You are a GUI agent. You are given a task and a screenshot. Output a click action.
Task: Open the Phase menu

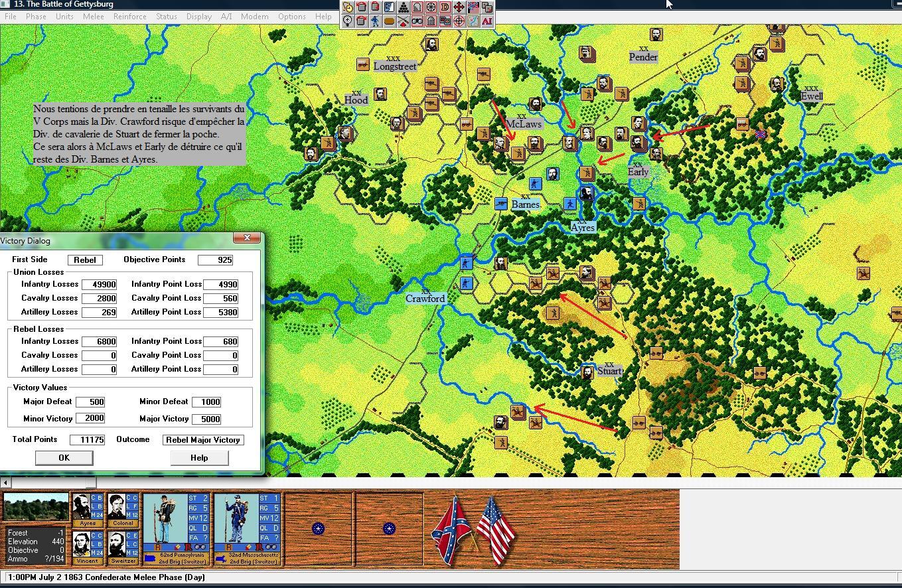coord(36,16)
